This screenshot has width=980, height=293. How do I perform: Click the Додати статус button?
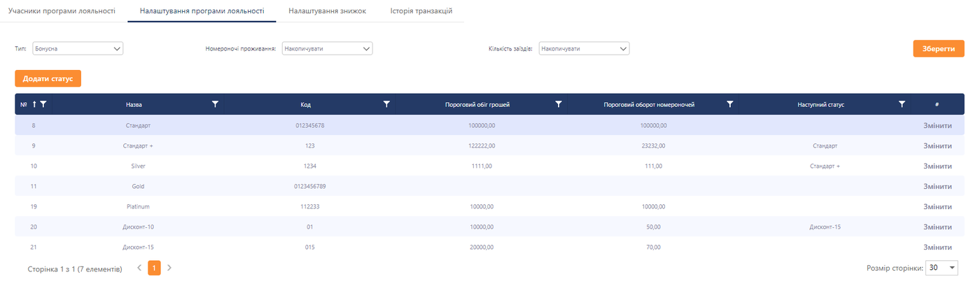[x=48, y=78]
